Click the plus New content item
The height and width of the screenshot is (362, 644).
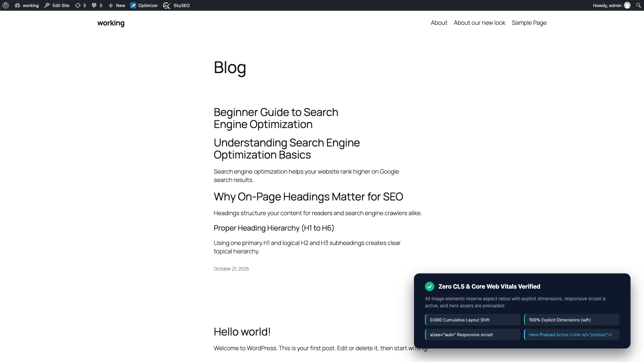coord(117,5)
